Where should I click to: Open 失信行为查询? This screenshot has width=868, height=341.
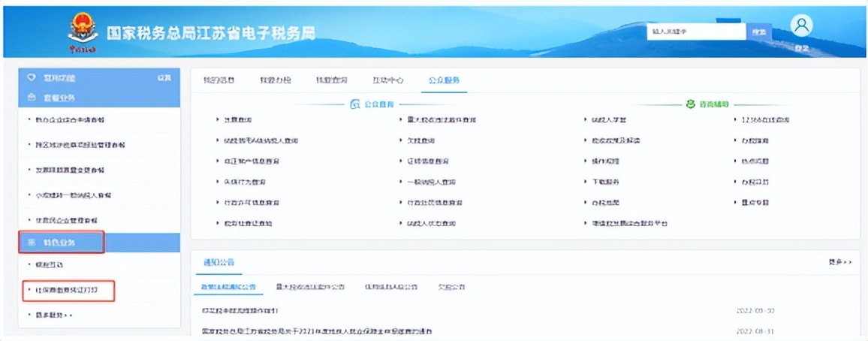point(245,182)
